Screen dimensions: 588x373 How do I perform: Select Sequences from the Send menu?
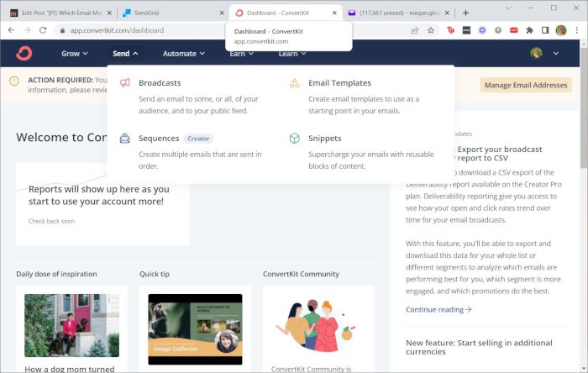(x=159, y=139)
